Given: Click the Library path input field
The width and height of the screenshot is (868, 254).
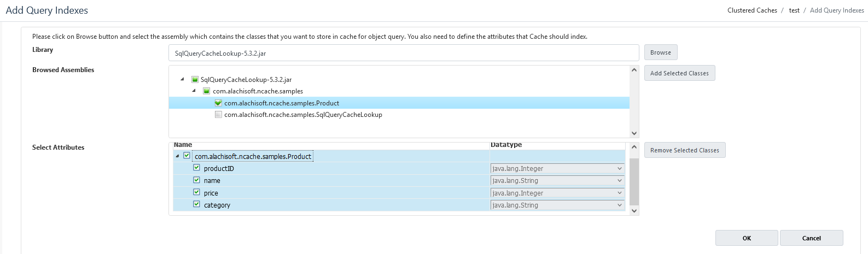Looking at the screenshot, I should click(404, 53).
